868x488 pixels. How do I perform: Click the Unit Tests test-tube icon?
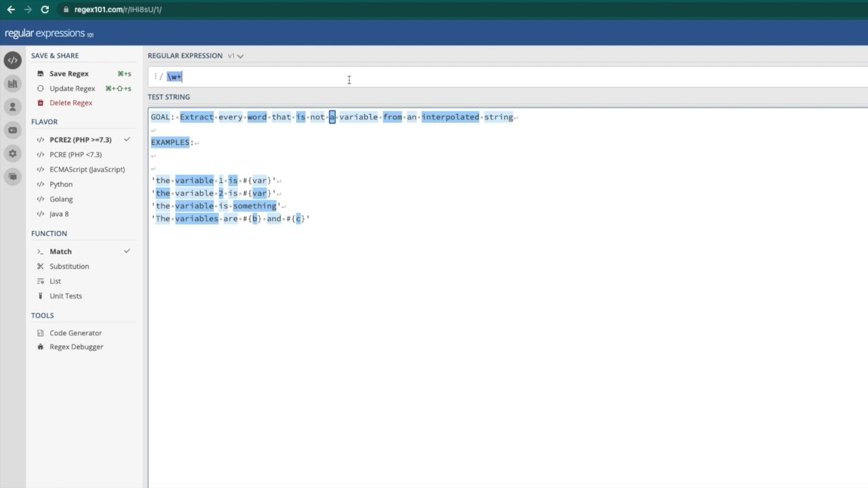point(41,296)
